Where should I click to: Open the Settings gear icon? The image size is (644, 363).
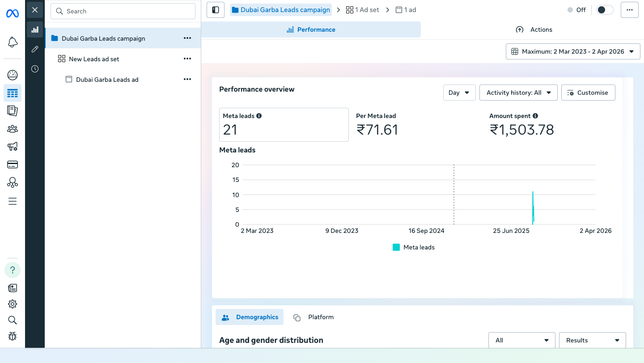coord(13,304)
